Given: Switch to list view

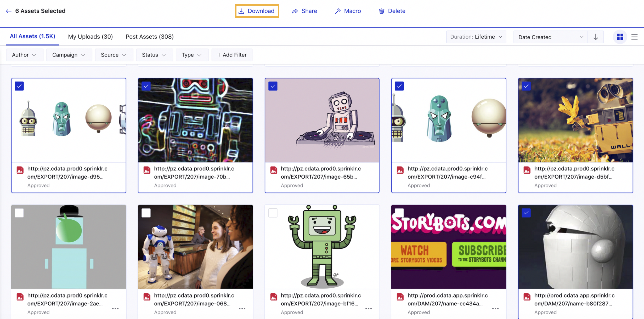Looking at the screenshot, I should 634,37.
